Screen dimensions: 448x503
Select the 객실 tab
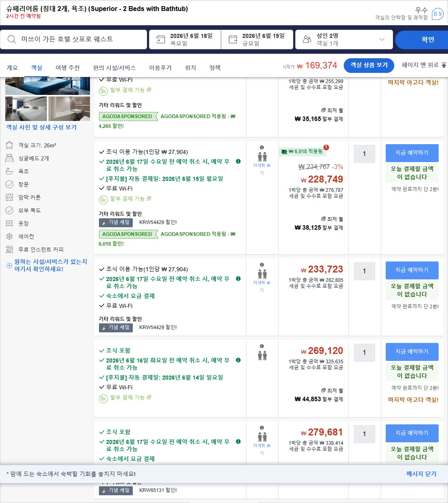pyautogui.click(x=37, y=68)
